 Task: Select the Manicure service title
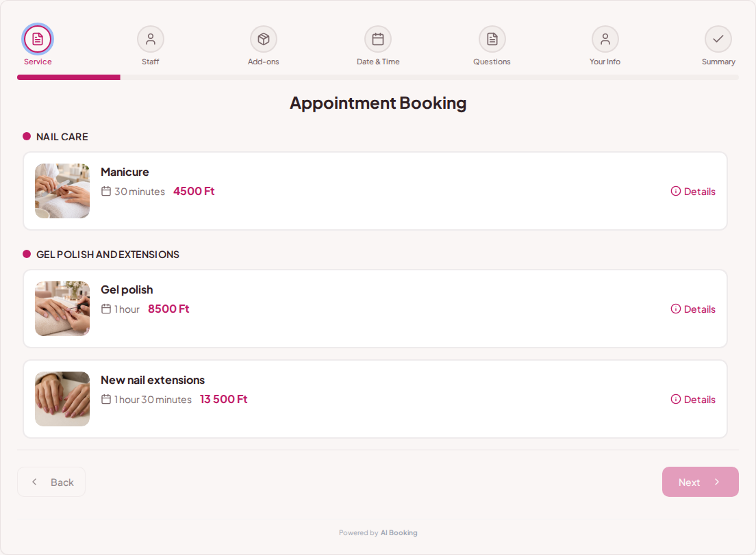tap(125, 172)
